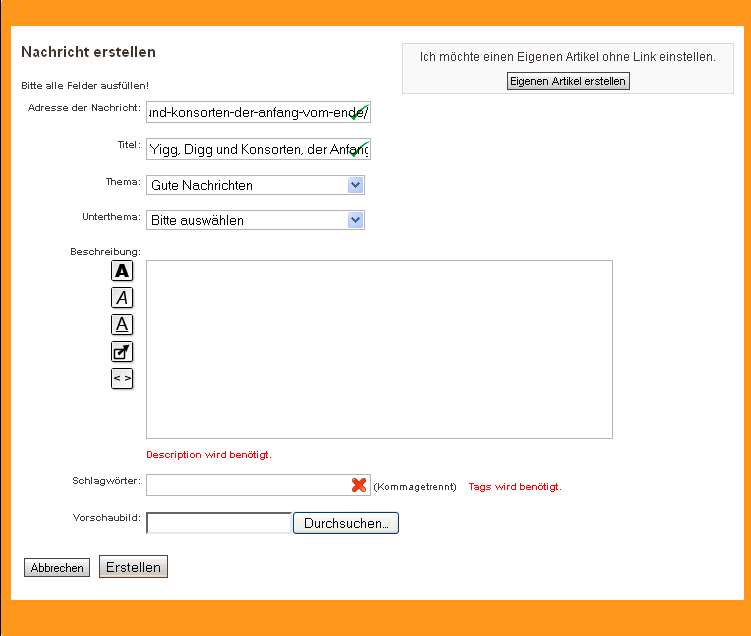Screen dimensions: 751x636
Task: Click the 'Beschreibung:' label
Action: 105,251
